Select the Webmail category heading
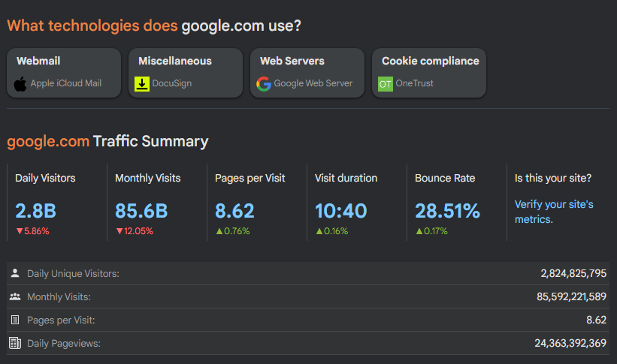Viewport: 617px width, 364px height. (38, 61)
